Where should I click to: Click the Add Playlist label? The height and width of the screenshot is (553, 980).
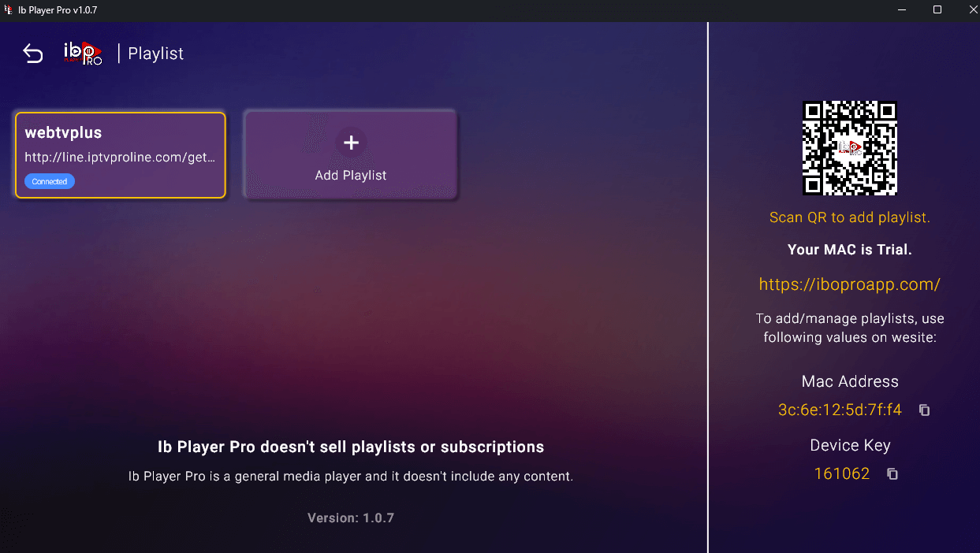click(351, 176)
